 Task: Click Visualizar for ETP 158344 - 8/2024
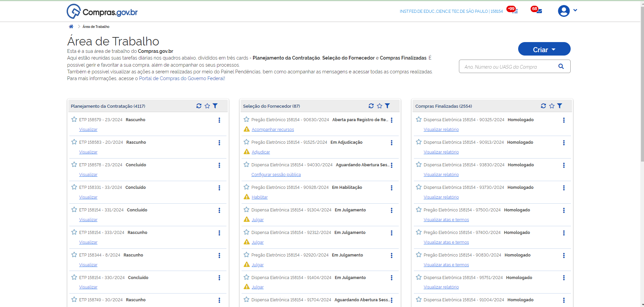point(88,265)
